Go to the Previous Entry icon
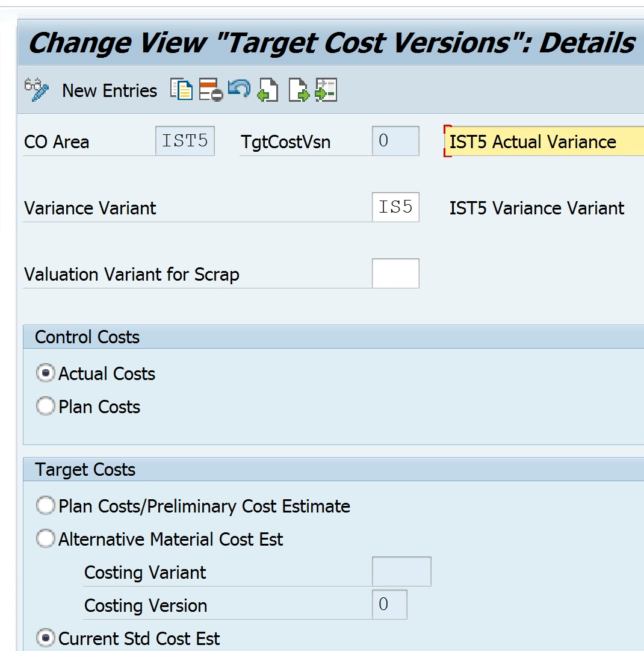The width and height of the screenshot is (644, 651). pyautogui.click(x=268, y=90)
